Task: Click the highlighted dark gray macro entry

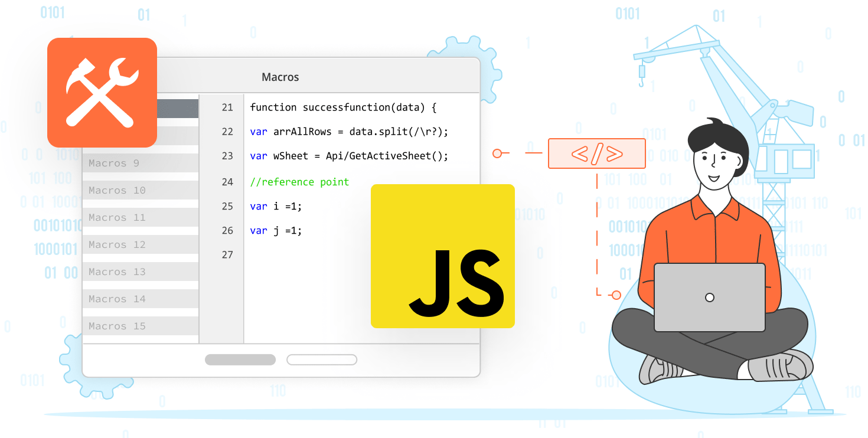Action: pyautogui.click(x=177, y=108)
